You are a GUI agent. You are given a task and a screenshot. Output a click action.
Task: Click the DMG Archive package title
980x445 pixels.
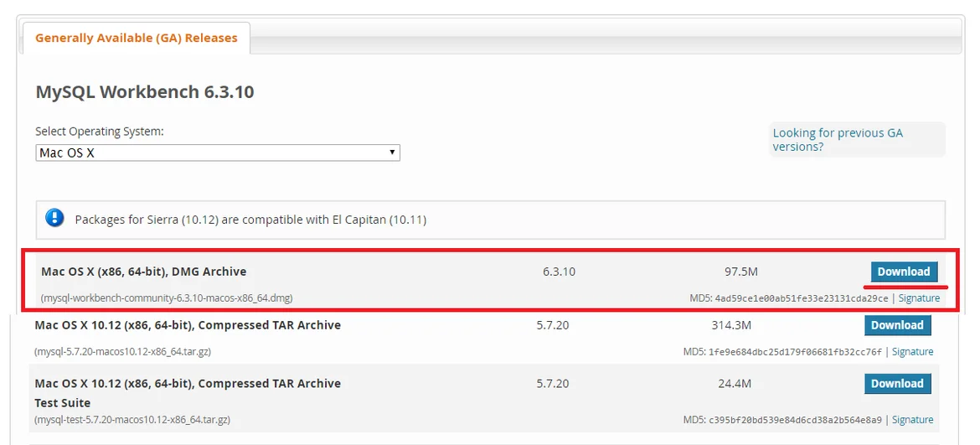point(144,272)
